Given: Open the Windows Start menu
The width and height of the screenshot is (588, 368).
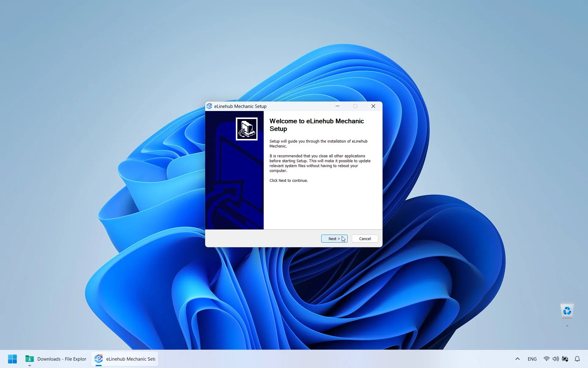Looking at the screenshot, I should coord(12,359).
